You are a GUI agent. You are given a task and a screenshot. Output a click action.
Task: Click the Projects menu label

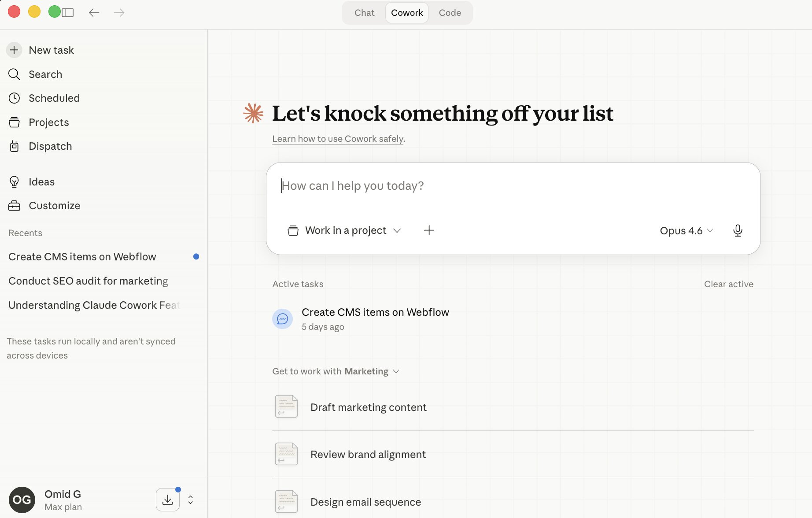click(49, 122)
